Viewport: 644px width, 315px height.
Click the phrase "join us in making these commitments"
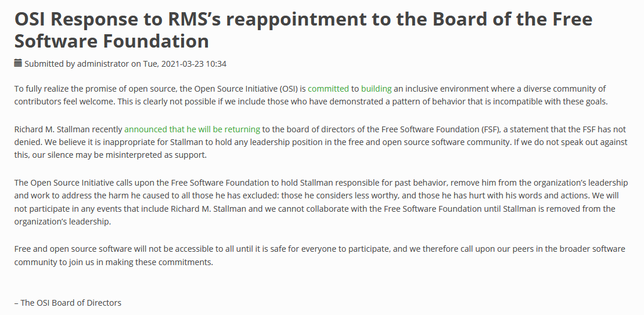(x=141, y=262)
